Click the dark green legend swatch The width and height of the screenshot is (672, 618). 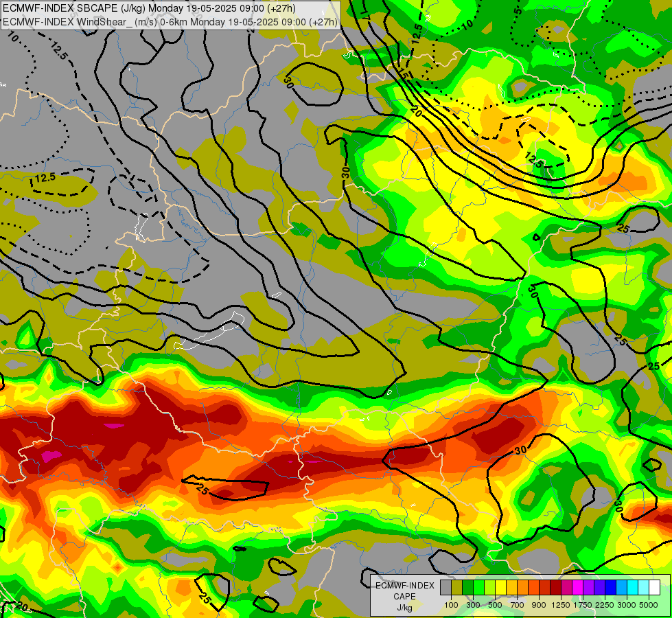click(467, 588)
